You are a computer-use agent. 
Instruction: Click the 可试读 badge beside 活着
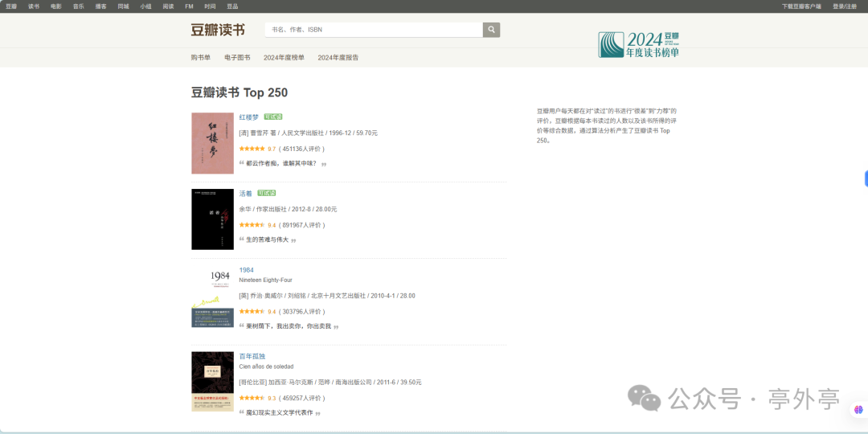click(266, 193)
